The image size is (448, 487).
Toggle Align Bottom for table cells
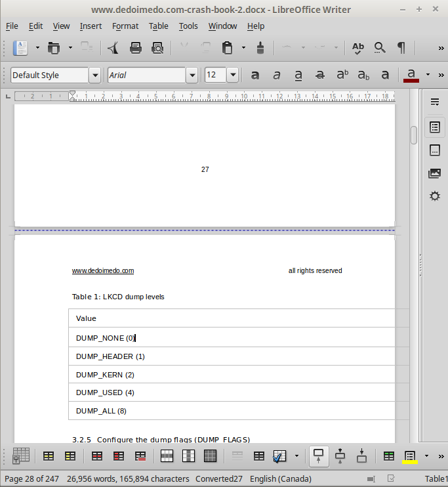coord(361,456)
